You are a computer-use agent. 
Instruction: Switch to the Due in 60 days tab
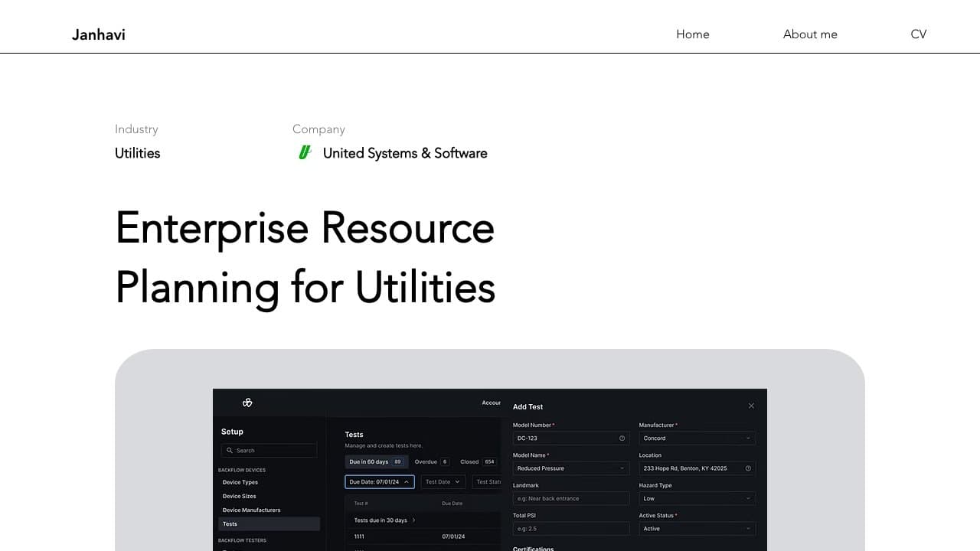(376, 462)
